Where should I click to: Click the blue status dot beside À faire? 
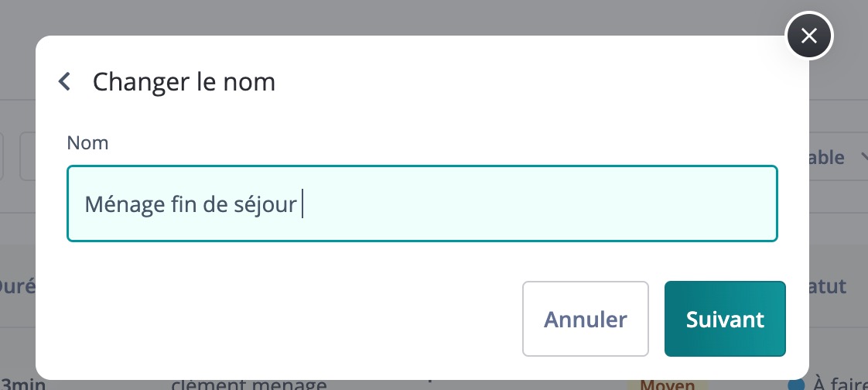(796, 385)
